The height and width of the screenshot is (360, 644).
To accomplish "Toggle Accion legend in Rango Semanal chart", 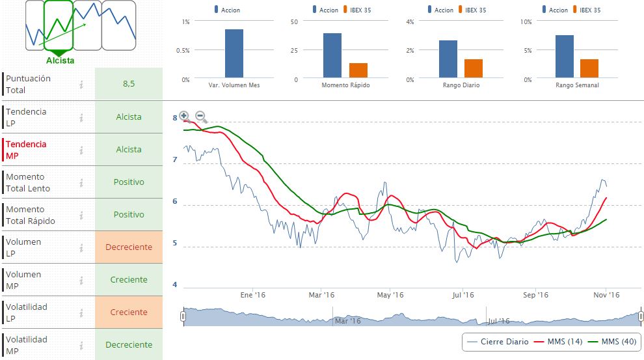I will tap(555, 10).
